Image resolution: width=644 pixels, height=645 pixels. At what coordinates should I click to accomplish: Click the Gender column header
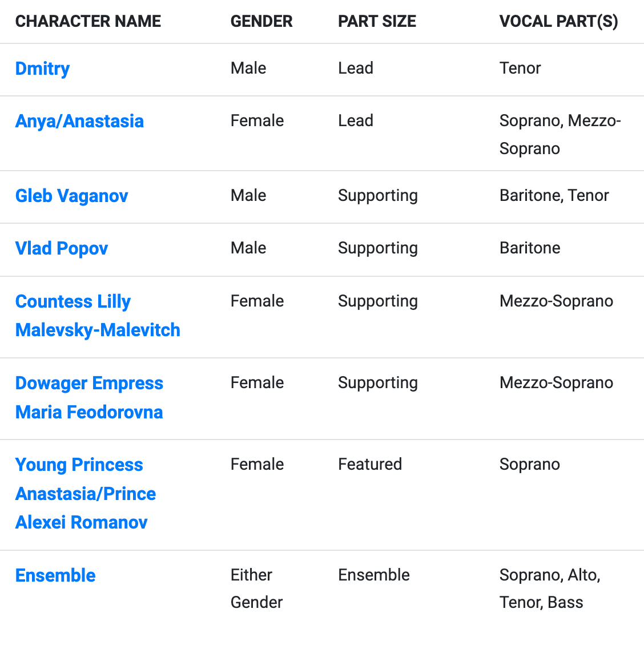click(261, 21)
